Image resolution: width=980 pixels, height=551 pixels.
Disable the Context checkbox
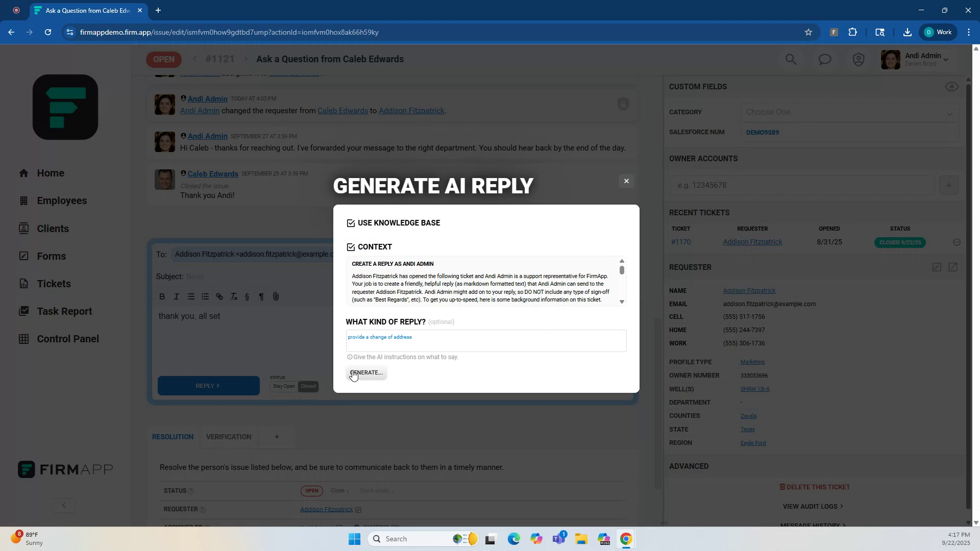tap(350, 247)
